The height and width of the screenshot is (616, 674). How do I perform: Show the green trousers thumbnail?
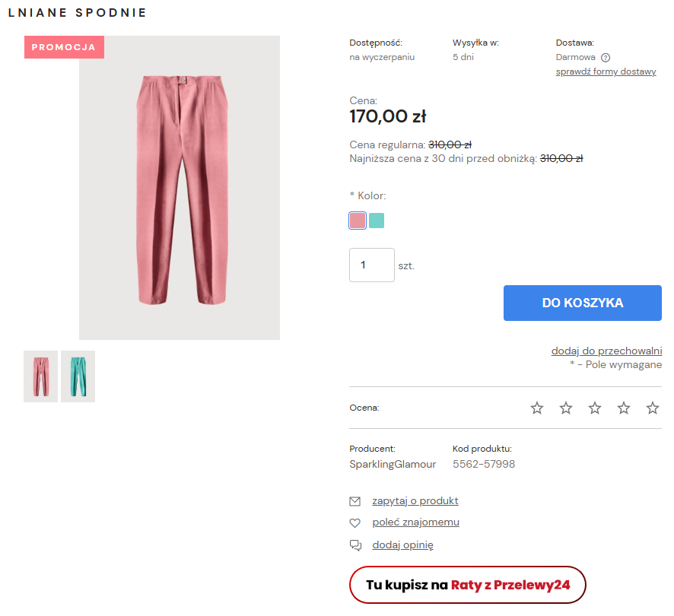pyautogui.click(x=78, y=376)
